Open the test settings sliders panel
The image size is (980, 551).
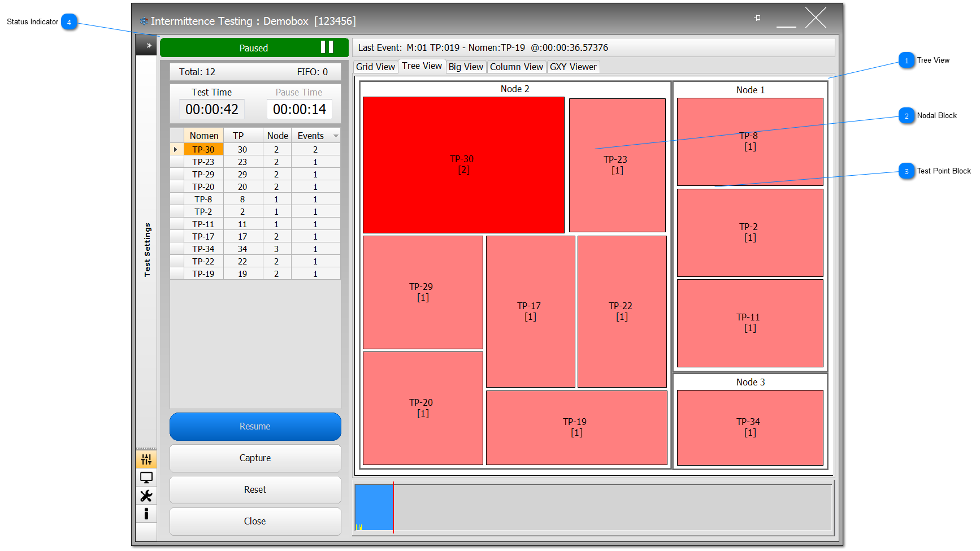pyautogui.click(x=146, y=459)
